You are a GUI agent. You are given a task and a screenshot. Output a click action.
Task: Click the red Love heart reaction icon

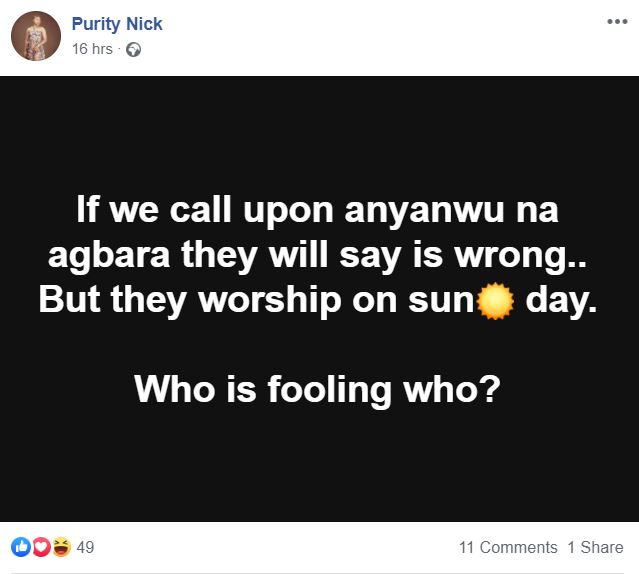[41, 547]
